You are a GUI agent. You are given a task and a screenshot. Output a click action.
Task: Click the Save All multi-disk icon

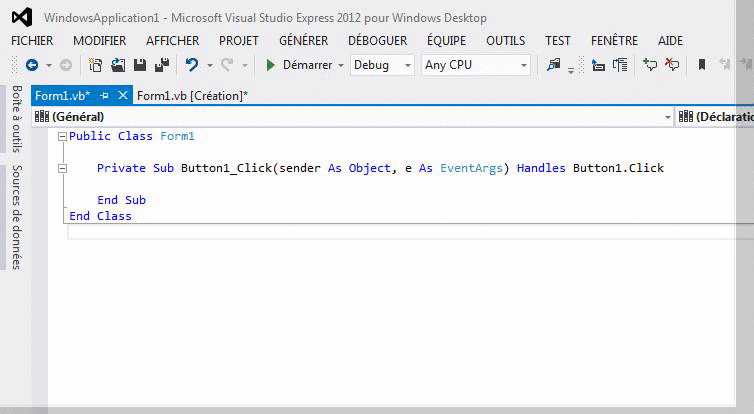point(162,64)
